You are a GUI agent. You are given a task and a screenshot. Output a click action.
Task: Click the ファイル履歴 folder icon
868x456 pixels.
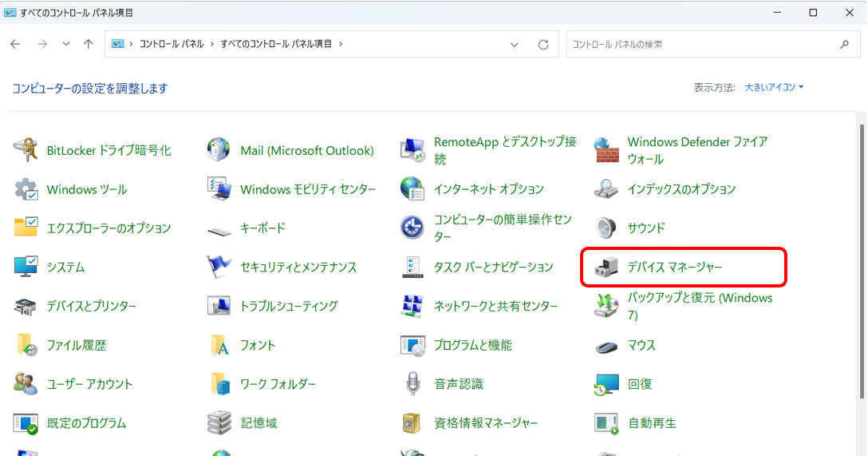click(x=26, y=345)
